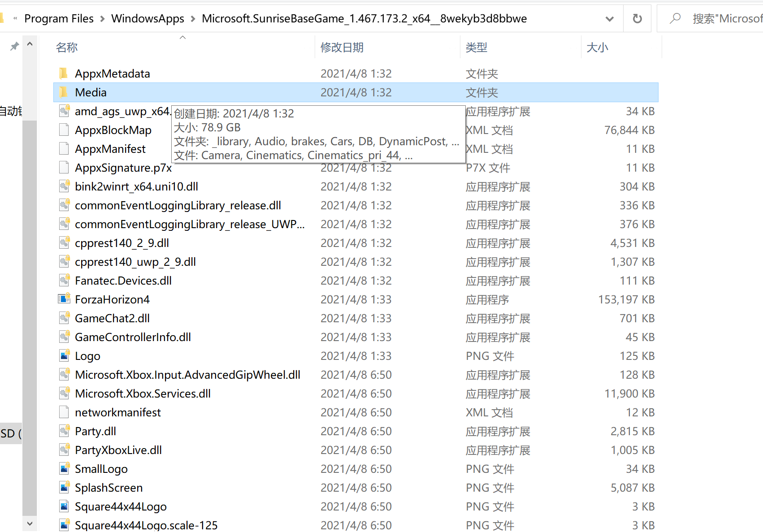Click navigation pane scroll down arrow

point(30,523)
